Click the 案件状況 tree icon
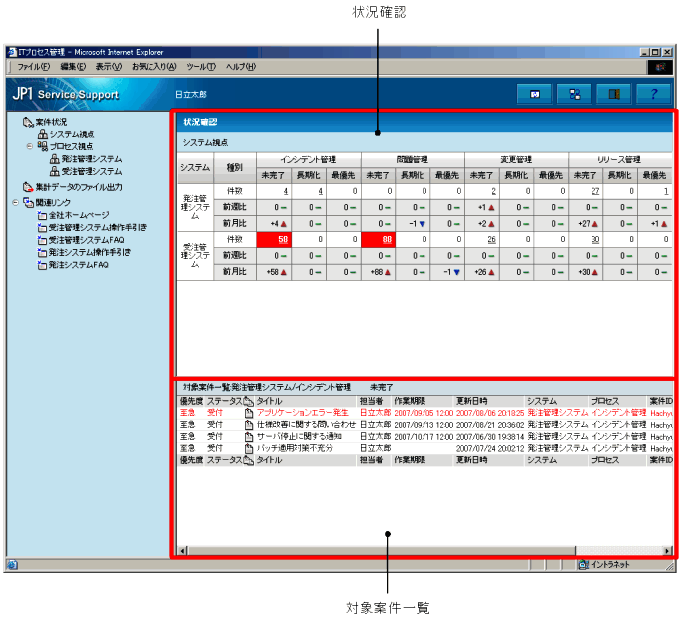The image size is (681, 619). tap(28, 122)
